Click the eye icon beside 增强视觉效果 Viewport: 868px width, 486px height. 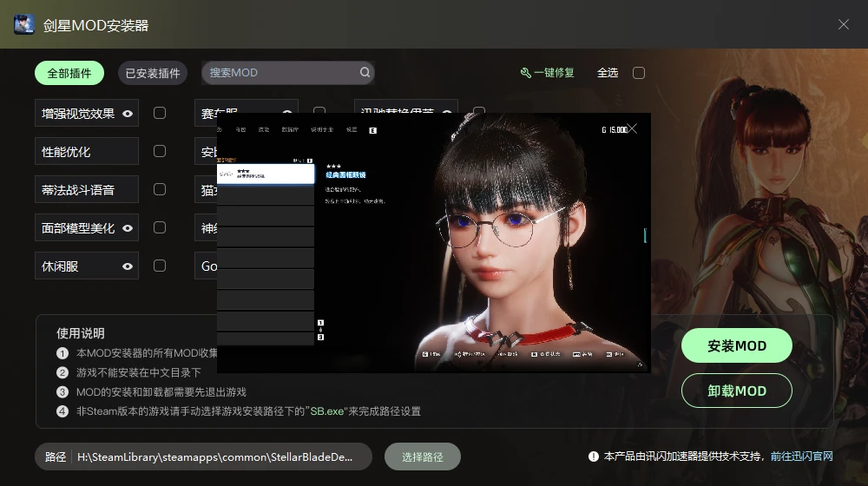(x=128, y=114)
